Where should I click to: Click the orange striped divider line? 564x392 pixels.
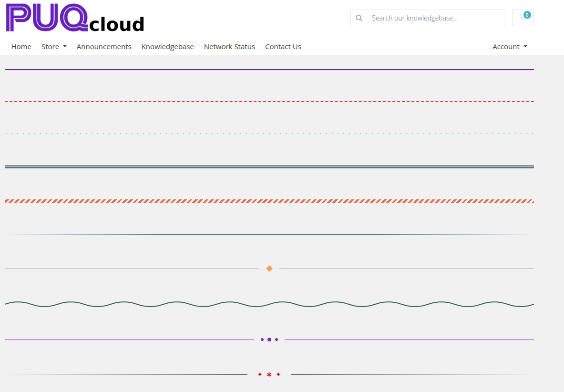click(x=269, y=201)
